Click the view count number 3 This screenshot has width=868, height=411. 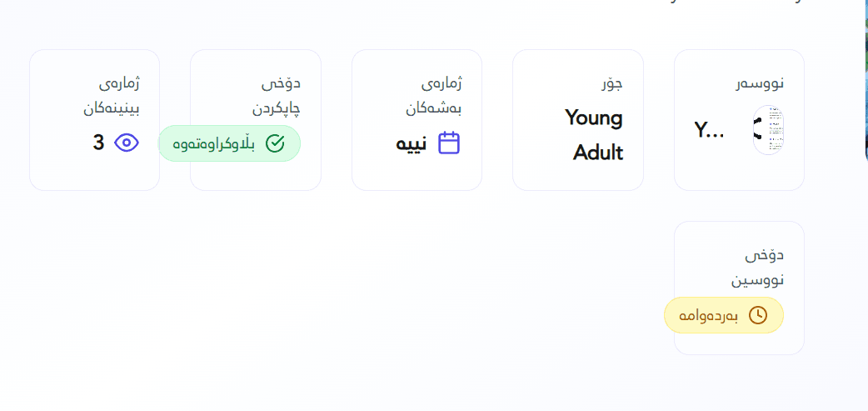(x=98, y=143)
